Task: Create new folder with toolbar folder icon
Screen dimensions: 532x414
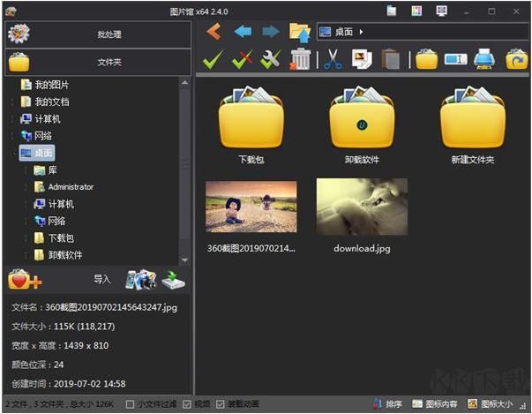Action: [426, 60]
